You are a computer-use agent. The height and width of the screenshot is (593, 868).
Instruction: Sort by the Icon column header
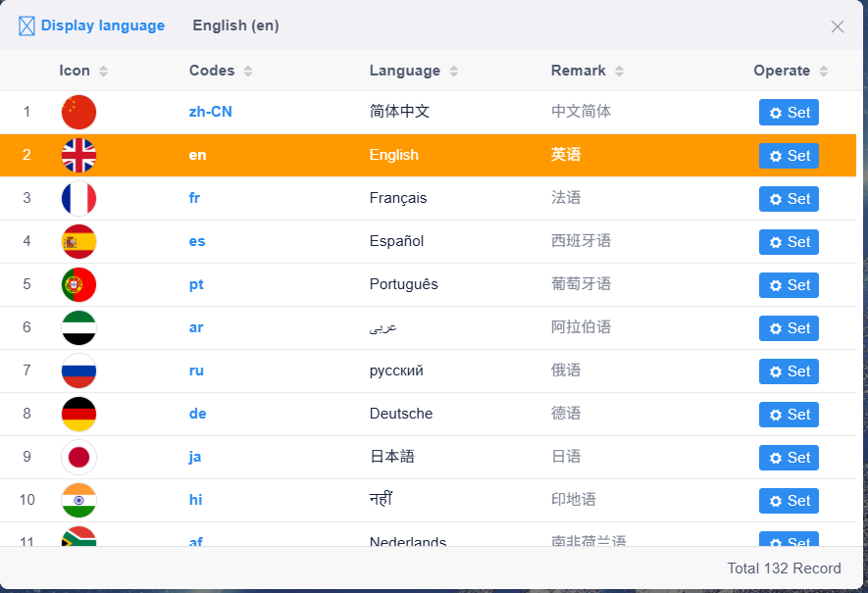(x=83, y=71)
